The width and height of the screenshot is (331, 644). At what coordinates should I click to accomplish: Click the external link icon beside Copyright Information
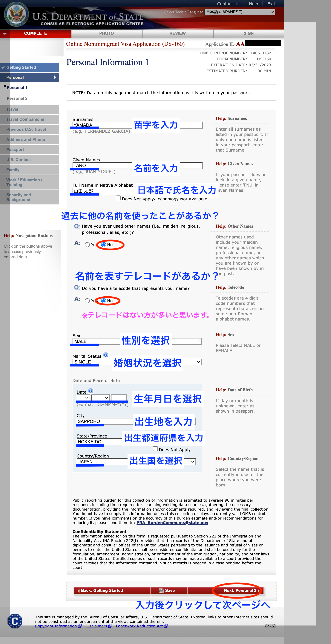click(x=80, y=626)
